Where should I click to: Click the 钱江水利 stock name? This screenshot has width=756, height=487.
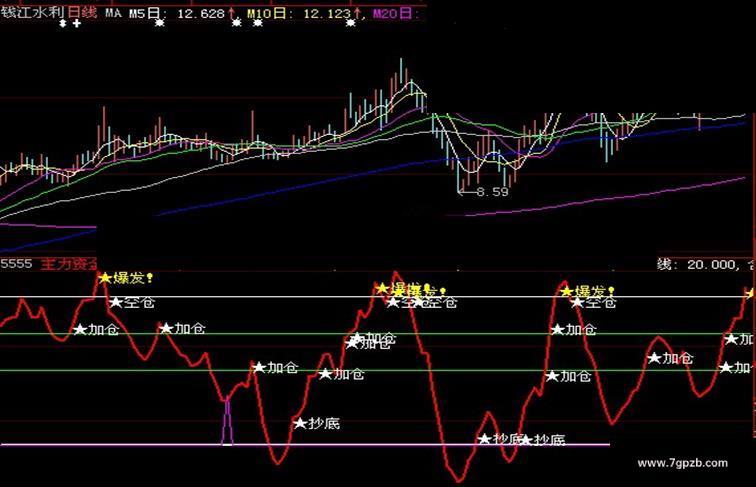[x=32, y=13]
